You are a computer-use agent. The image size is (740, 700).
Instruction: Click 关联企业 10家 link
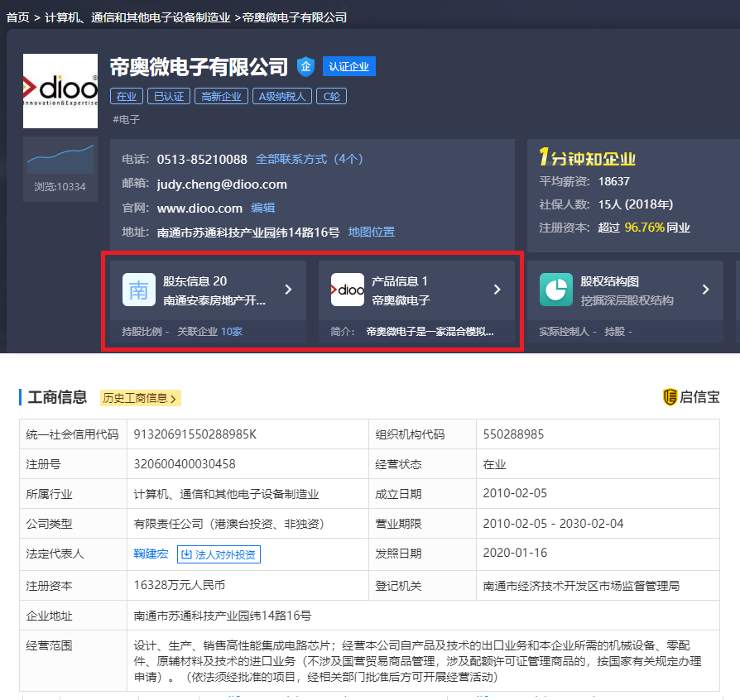(209, 332)
